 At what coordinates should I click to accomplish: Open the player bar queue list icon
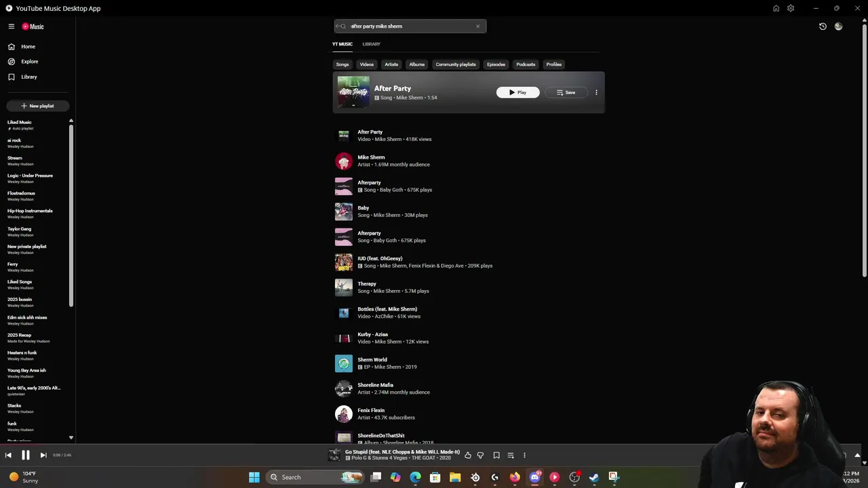coord(511,455)
